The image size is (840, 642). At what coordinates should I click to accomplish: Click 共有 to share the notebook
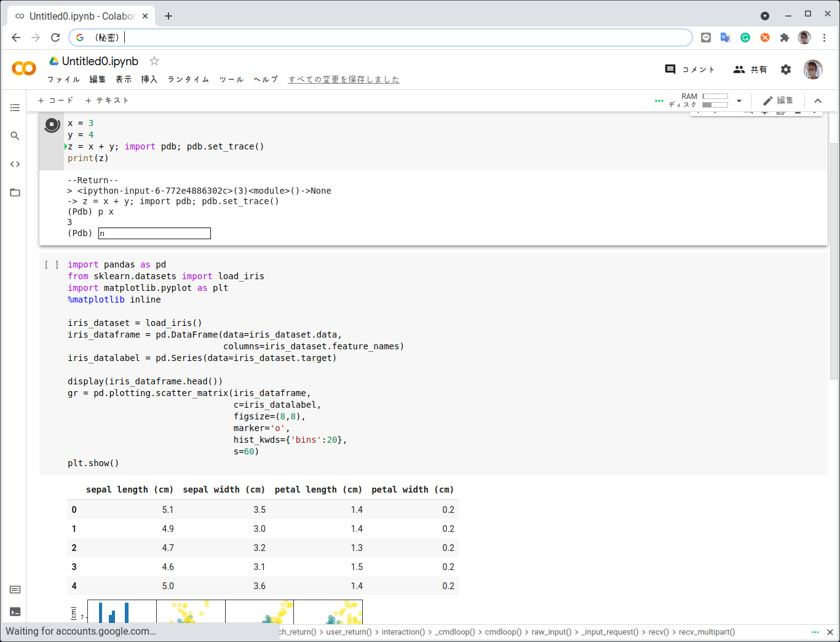751,69
